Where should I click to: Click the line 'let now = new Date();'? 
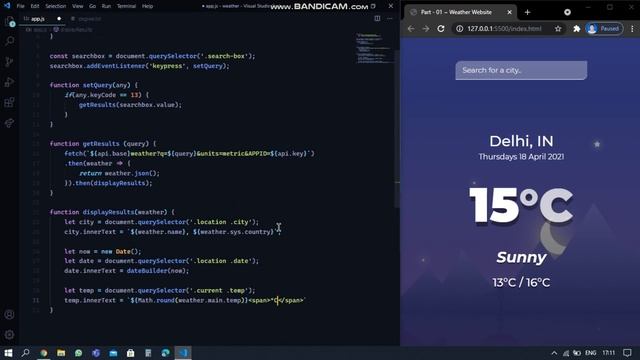pos(103,251)
